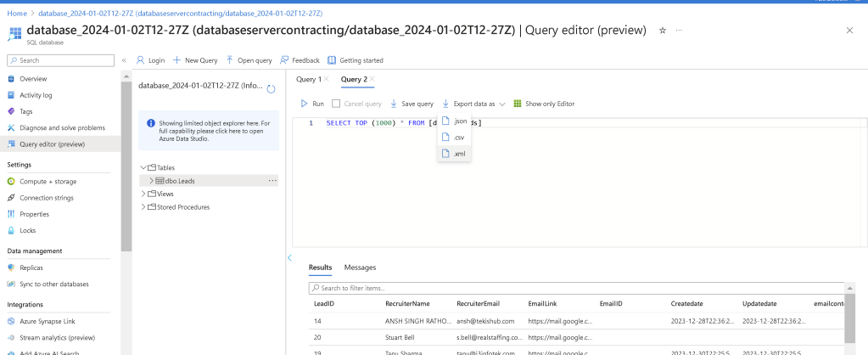Click the Locks padlock icon
The height and width of the screenshot is (355, 868).
(11, 230)
